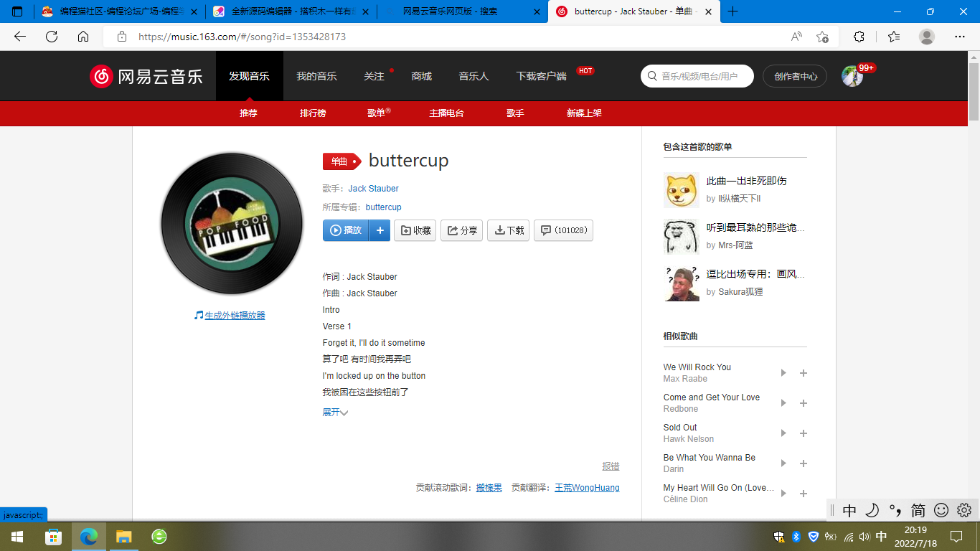Click the read aloud icon in address bar
The width and height of the screenshot is (980, 551).
click(x=796, y=37)
